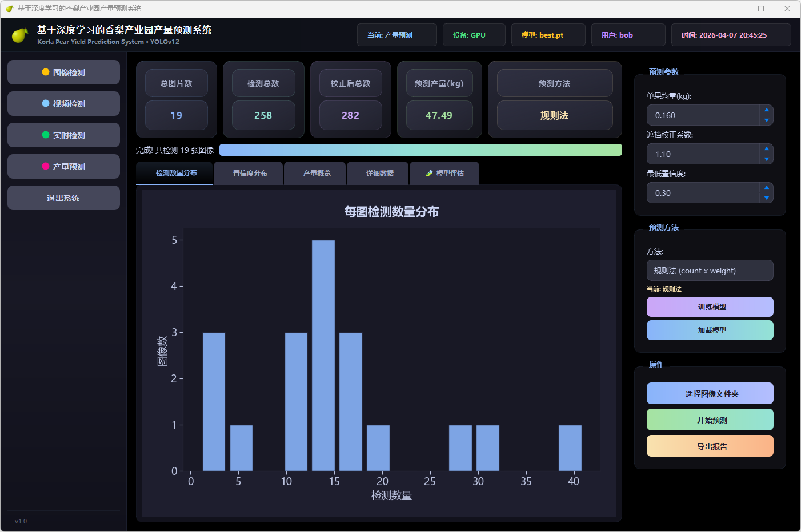The image size is (801, 532).
Task: Increase 遮挡校正系数 using the up arrow
Action: click(x=766, y=148)
